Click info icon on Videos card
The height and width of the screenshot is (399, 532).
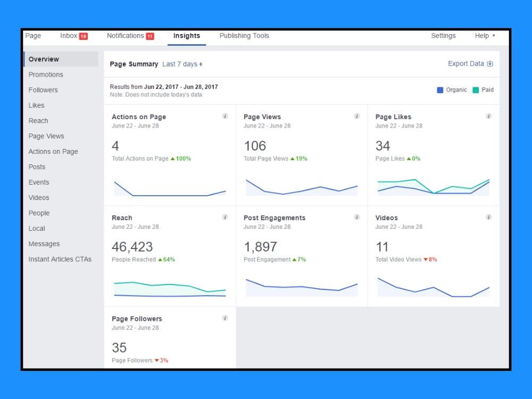488,217
